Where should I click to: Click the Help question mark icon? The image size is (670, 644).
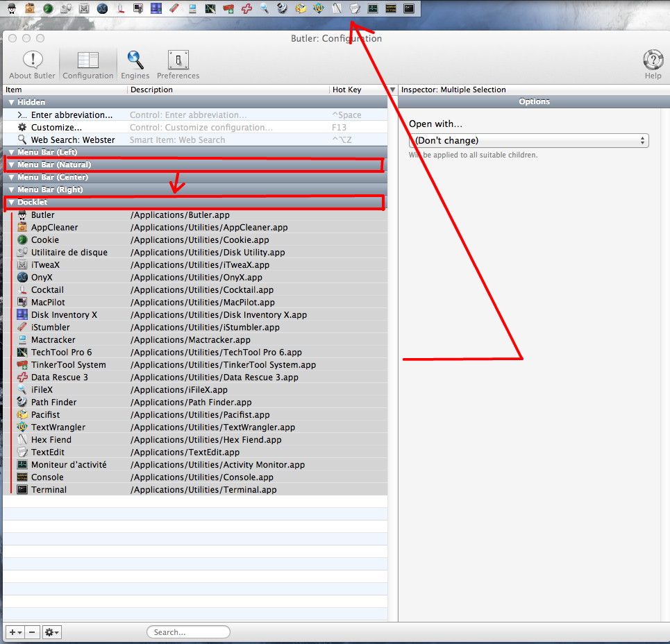tap(653, 64)
